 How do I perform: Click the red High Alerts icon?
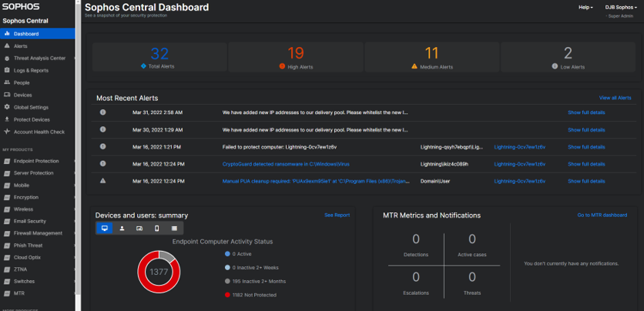point(282,66)
